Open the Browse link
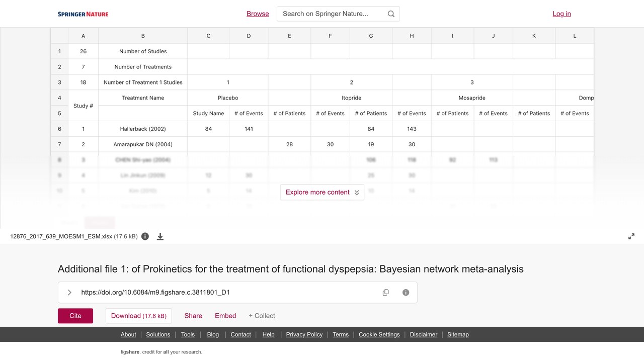The image size is (644, 362). click(258, 14)
